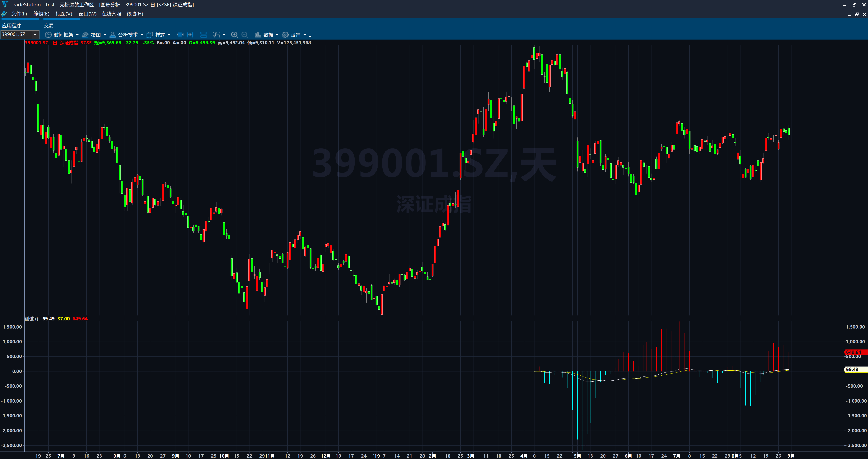The image size is (868, 459).
Task: Click the 测试 () indicator label
Action: pos(31,319)
